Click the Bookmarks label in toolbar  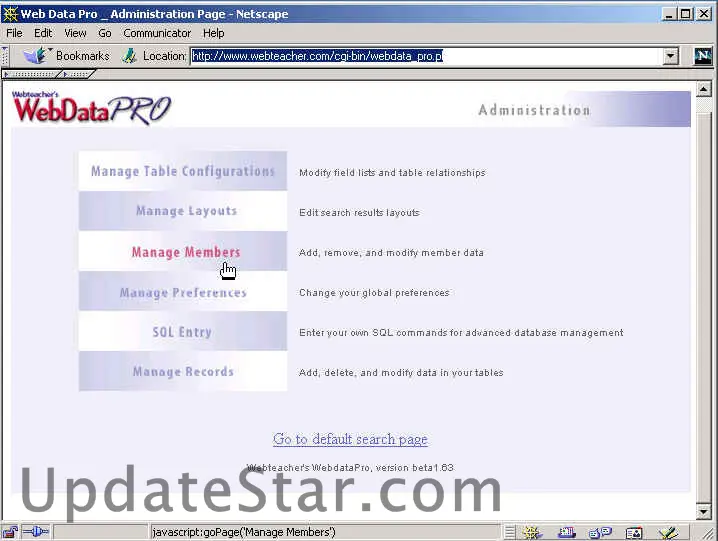(x=83, y=56)
